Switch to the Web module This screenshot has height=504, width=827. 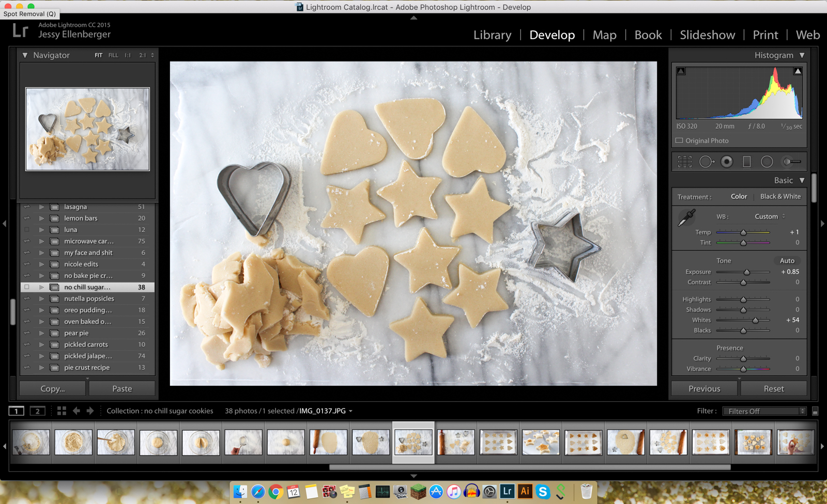808,35
